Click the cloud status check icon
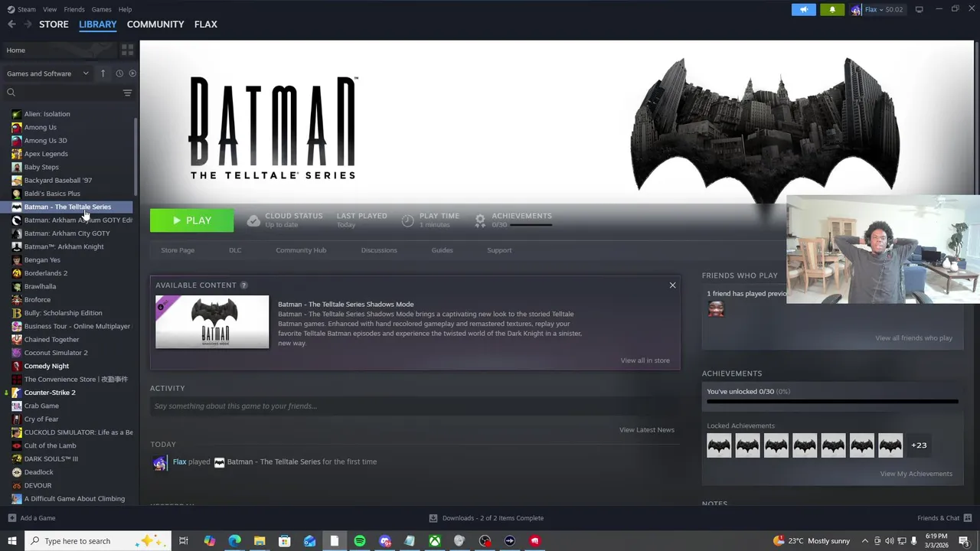The image size is (980, 551). (253, 220)
